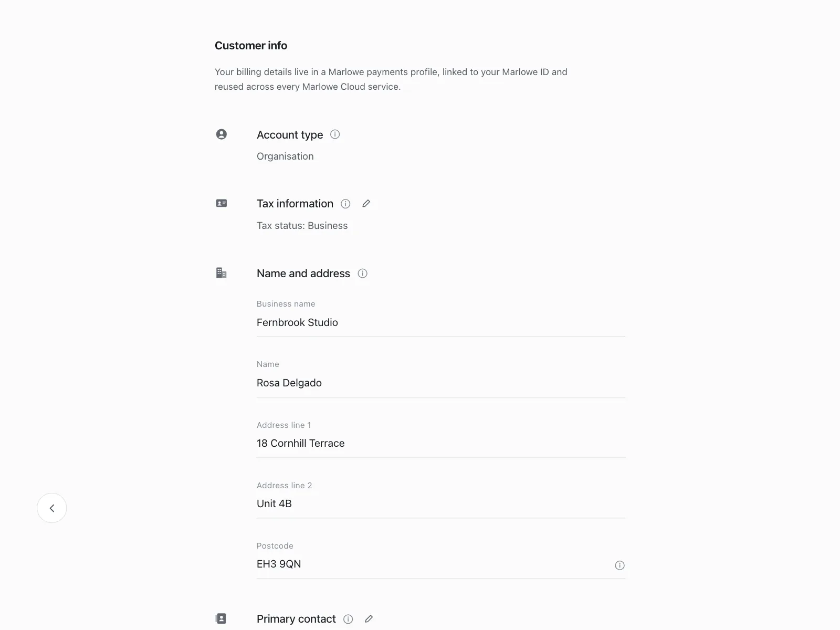Click the Name and address info icon
Screen dimensions: 840x630
click(362, 274)
